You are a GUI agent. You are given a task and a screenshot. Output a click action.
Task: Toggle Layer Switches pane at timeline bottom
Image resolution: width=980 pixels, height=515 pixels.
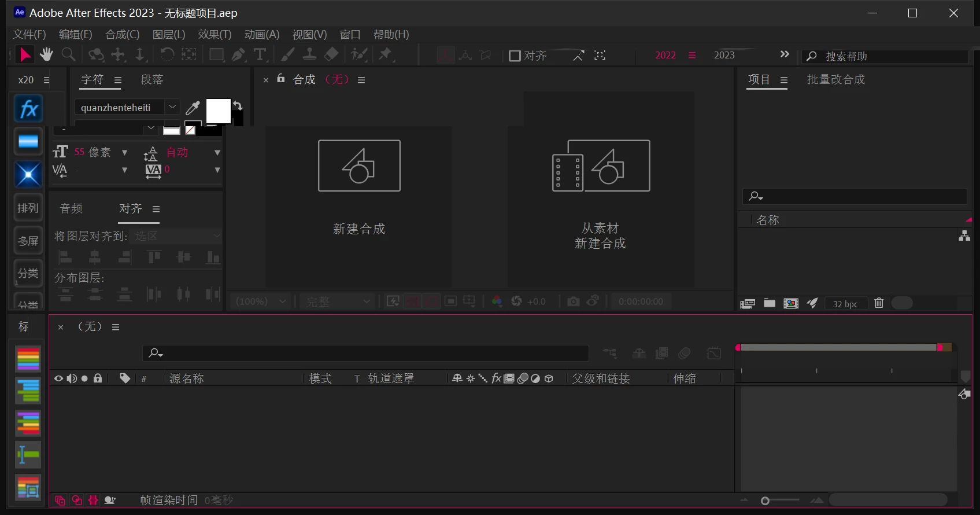[x=60, y=500]
